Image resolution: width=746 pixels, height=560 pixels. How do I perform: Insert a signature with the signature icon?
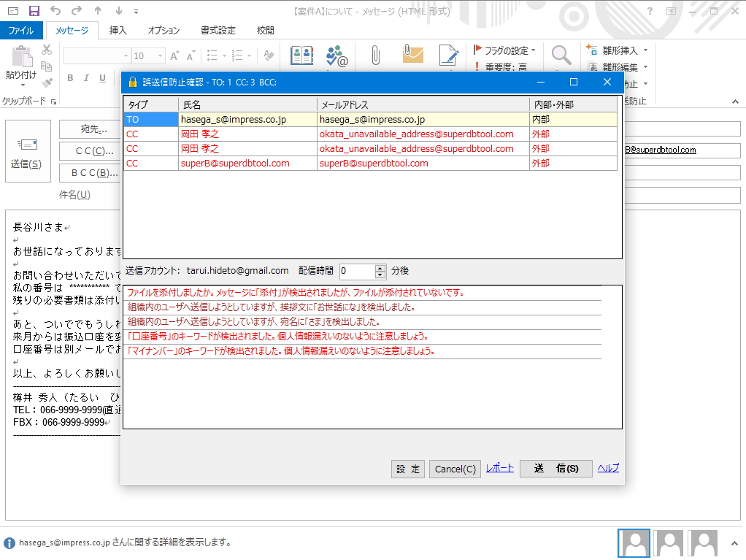(448, 55)
